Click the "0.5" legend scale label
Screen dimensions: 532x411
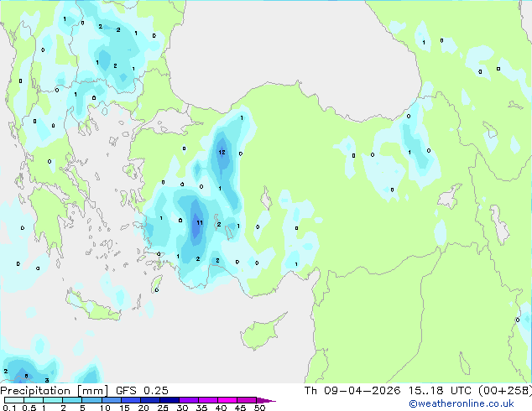click(x=29, y=408)
